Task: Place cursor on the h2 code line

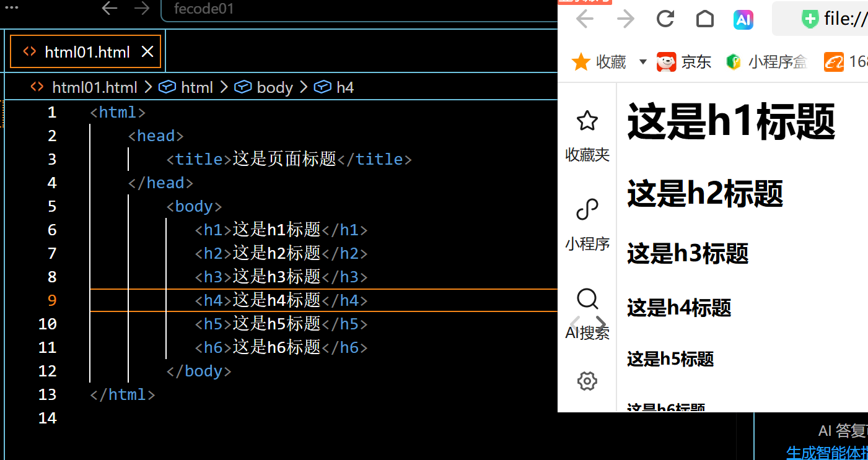Action: pyautogui.click(x=281, y=253)
